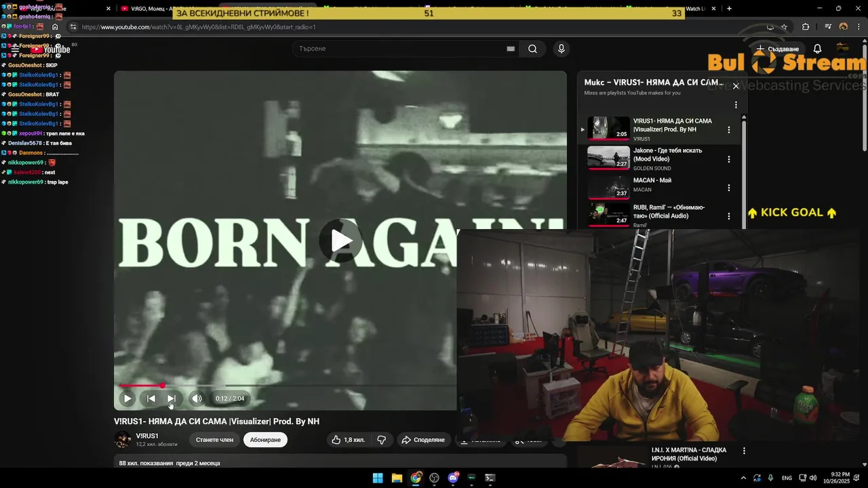Image resolution: width=868 pixels, height=488 pixels.
Task: Open options for the I.N.I. X MART!NA video
Action: click(x=744, y=451)
